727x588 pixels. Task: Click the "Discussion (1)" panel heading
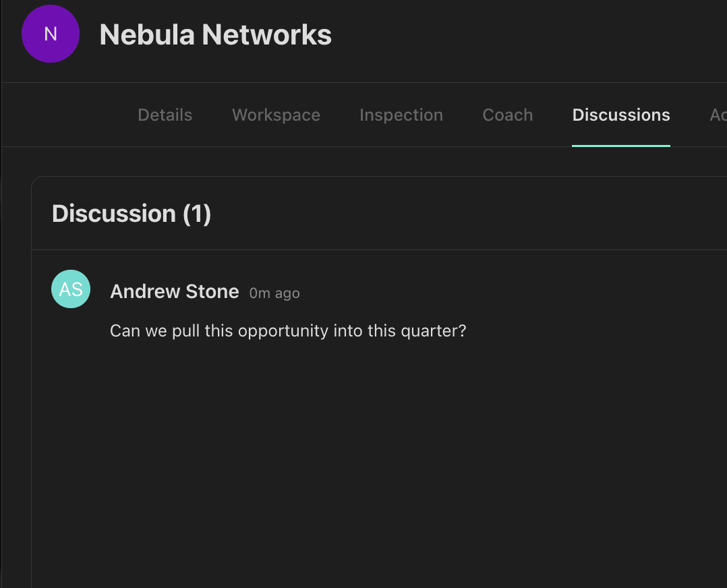tap(132, 214)
